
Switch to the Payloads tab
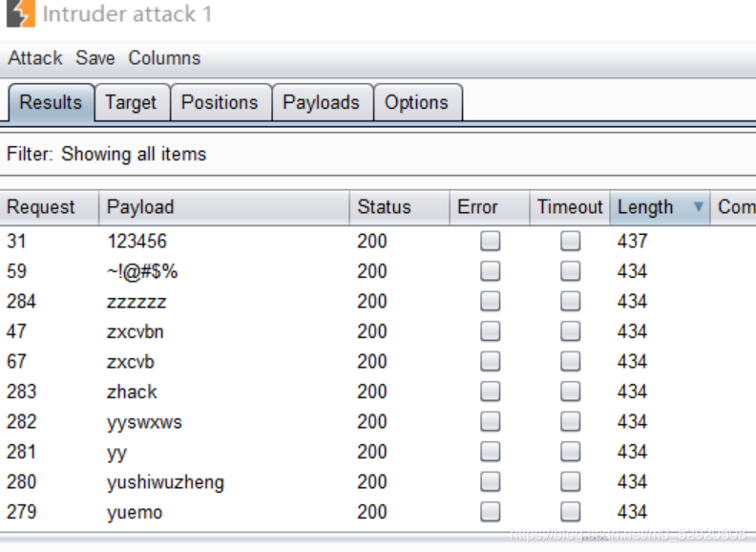pos(323,102)
